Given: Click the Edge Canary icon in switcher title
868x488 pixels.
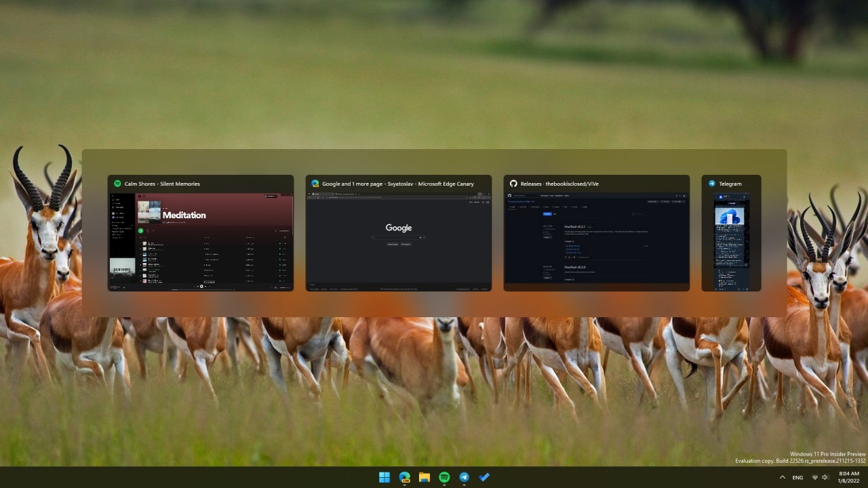Looking at the screenshot, I should [x=315, y=184].
